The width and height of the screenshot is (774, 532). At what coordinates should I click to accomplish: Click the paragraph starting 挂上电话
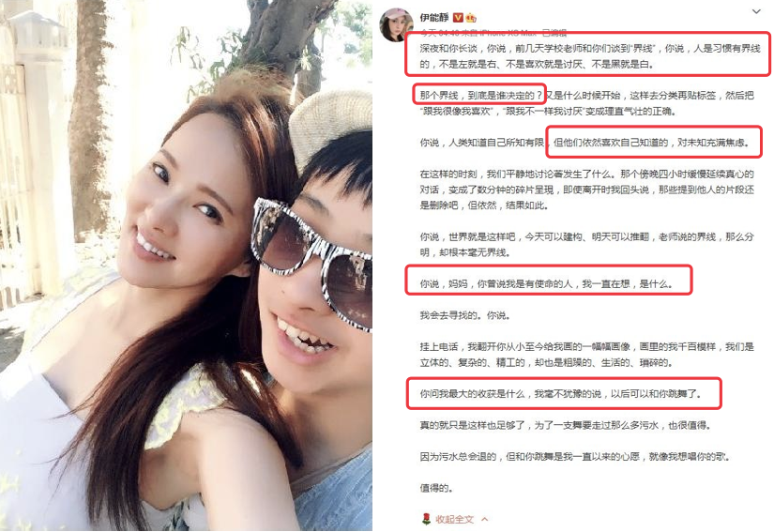point(587,355)
